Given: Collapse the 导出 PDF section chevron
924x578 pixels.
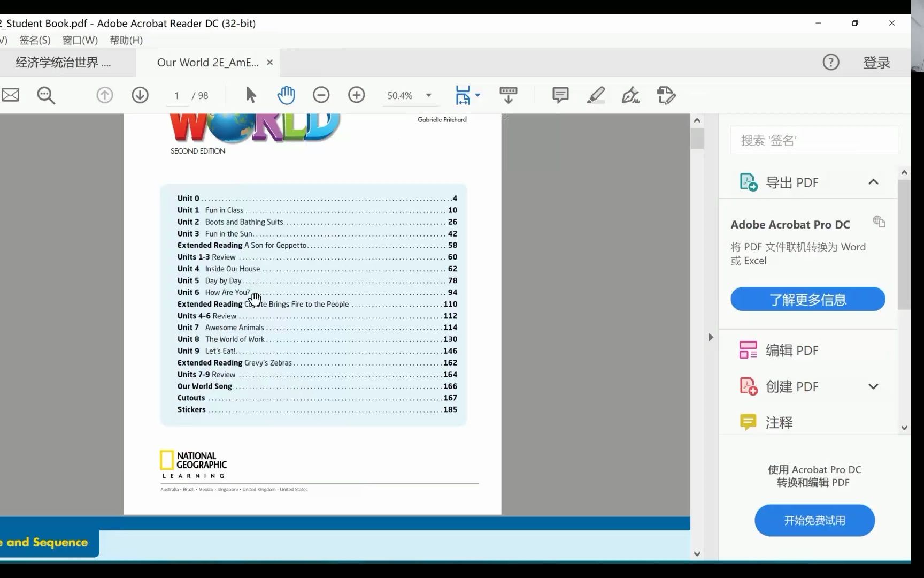Looking at the screenshot, I should 873,182.
